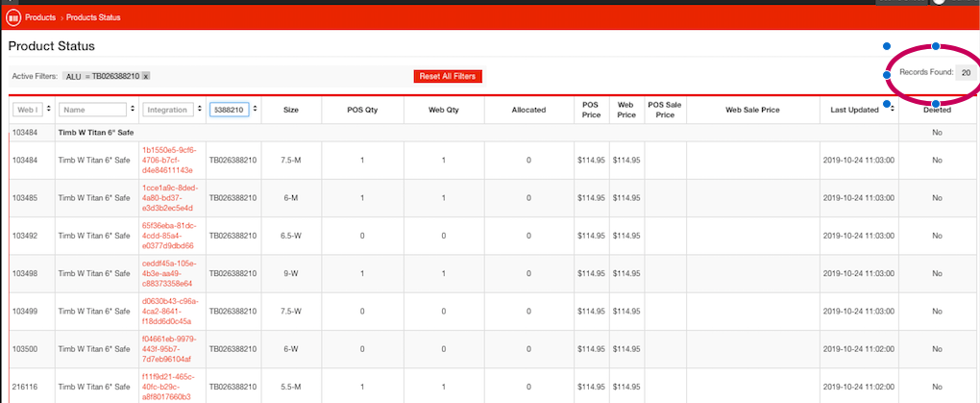Click size 6-M cell
Viewport: 980px width, 403px height.
(x=291, y=198)
